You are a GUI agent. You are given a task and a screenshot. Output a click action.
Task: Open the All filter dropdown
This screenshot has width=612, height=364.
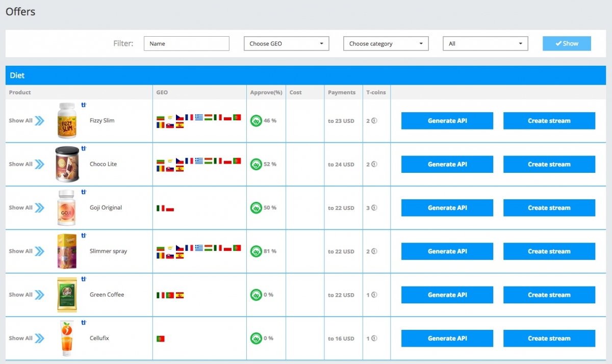[x=485, y=43]
